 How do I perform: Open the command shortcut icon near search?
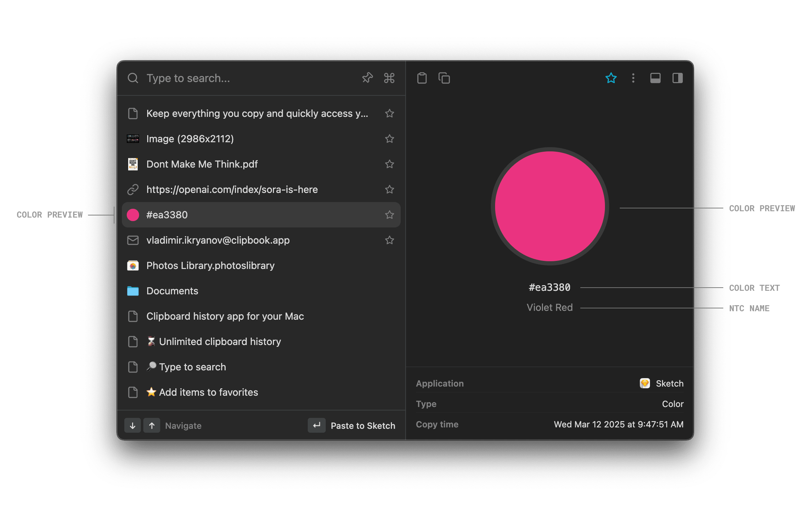pos(389,78)
